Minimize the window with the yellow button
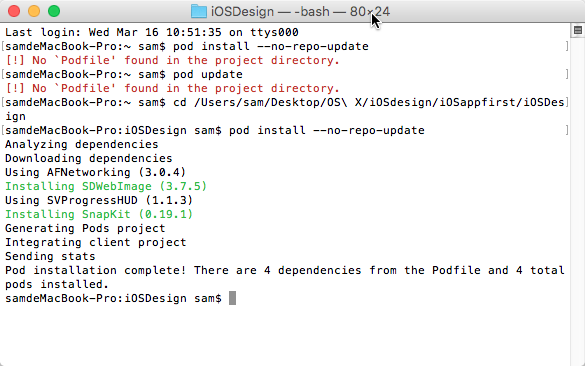This screenshot has width=585, height=366. click(x=34, y=11)
